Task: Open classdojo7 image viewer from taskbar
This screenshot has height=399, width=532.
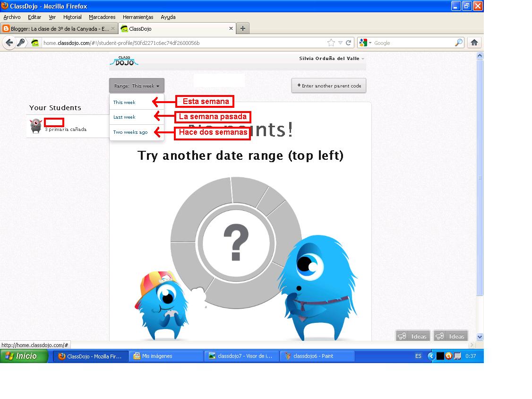Action: point(241,356)
